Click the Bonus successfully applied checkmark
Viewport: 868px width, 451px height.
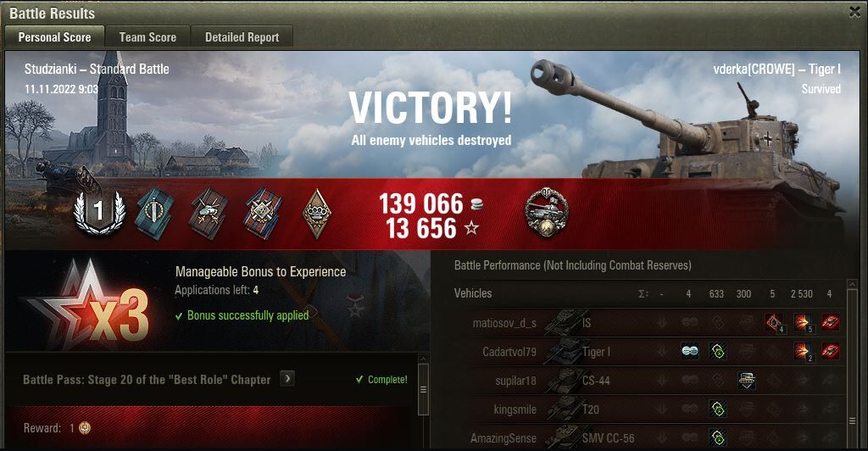(x=179, y=316)
